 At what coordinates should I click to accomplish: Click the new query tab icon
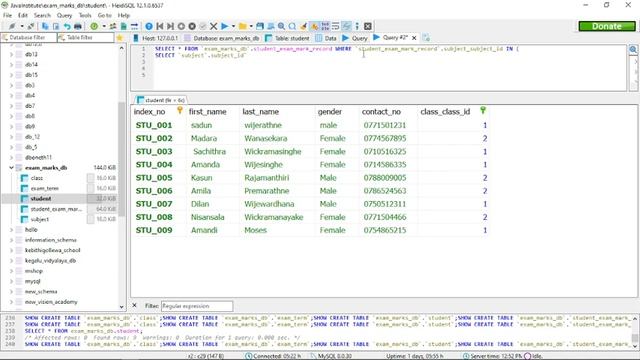pyautogui.click(x=426, y=38)
